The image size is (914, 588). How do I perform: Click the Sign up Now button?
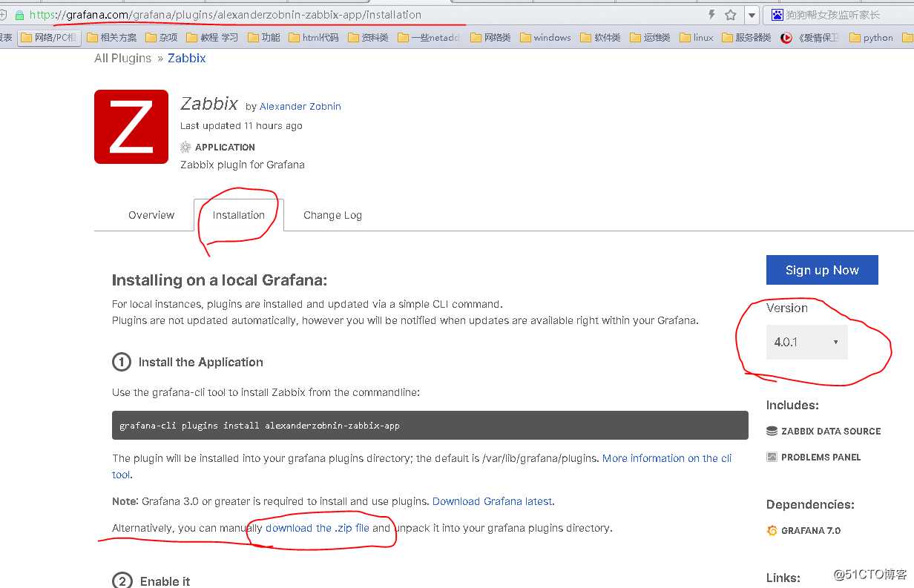[x=822, y=270]
